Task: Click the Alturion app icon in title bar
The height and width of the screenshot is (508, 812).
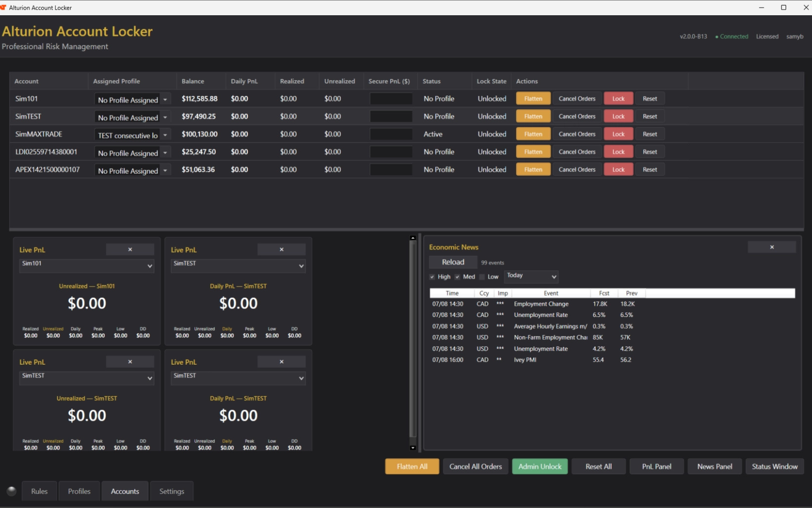Action: tap(3, 7)
